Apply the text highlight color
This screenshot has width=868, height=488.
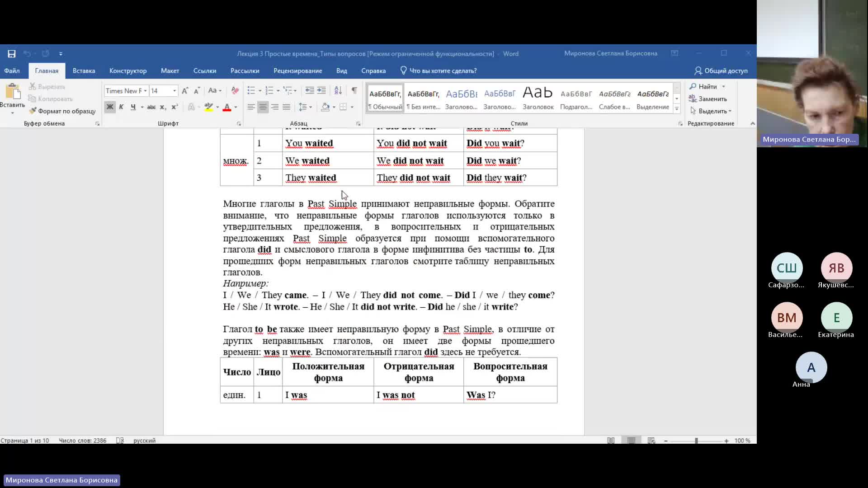208,107
